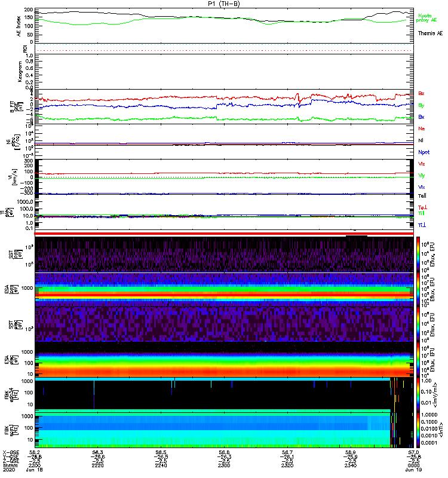Click the Te parallel legend label
Viewport: 448px width, 478px height.
click(422, 196)
